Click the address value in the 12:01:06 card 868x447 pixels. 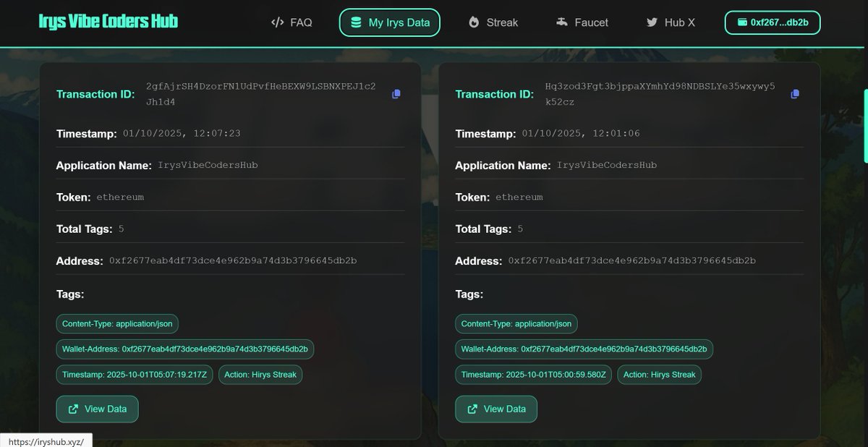coord(632,260)
